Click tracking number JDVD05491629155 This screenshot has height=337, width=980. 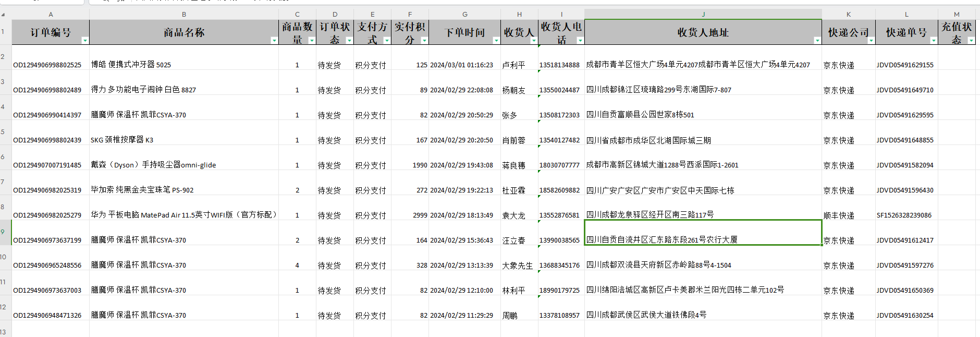coord(905,65)
